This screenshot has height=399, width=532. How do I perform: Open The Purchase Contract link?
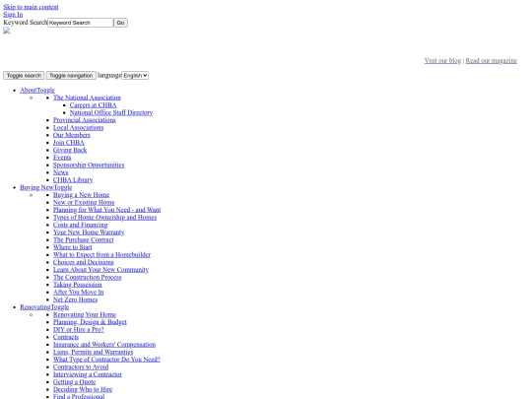pos(84,239)
